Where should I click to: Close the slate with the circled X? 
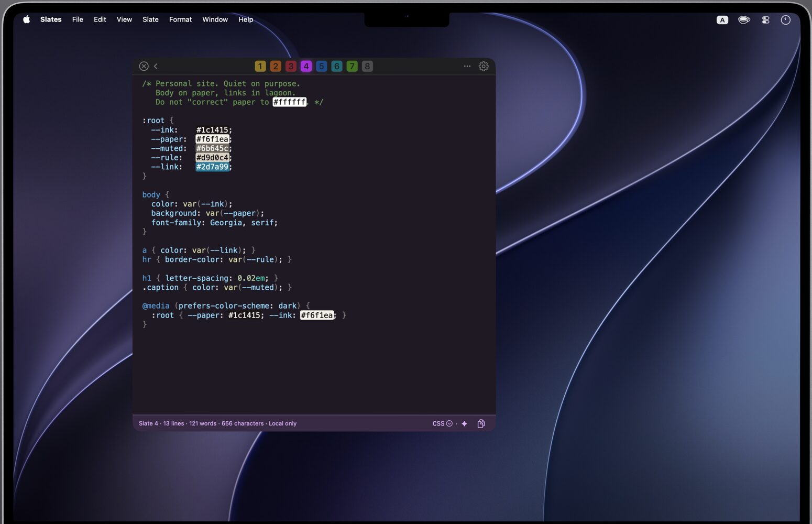pyautogui.click(x=144, y=66)
